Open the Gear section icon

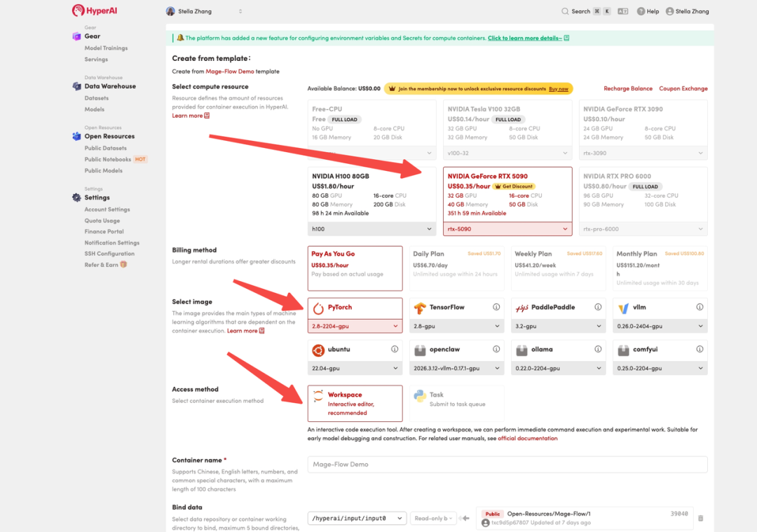click(x=76, y=36)
